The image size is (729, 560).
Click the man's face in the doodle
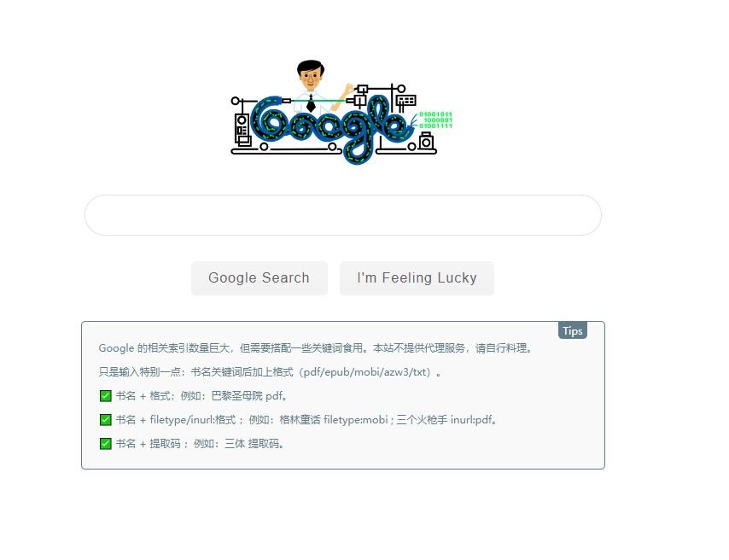coord(310,78)
